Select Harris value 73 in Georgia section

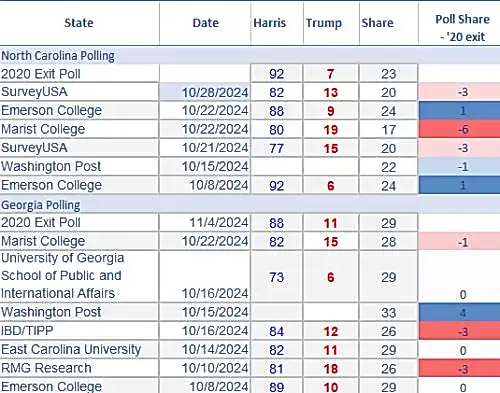click(277, 277)
